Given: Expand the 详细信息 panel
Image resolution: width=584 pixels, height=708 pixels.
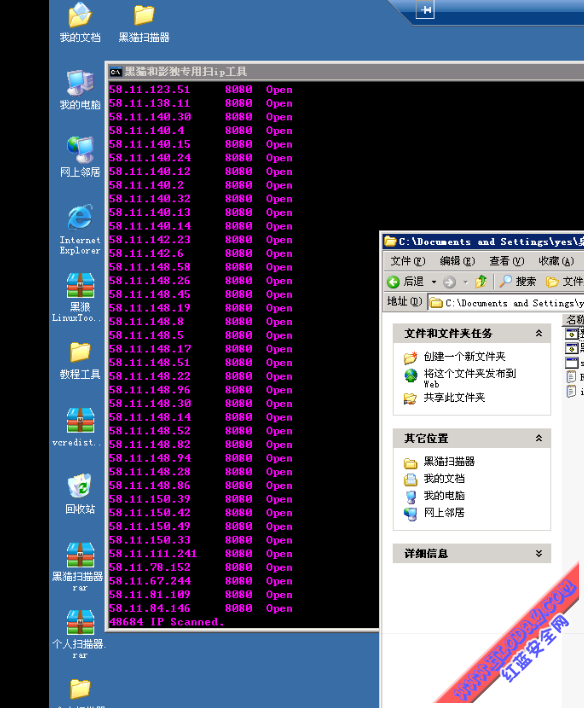Looking at the screenshot, I should [x=538, y=554].
